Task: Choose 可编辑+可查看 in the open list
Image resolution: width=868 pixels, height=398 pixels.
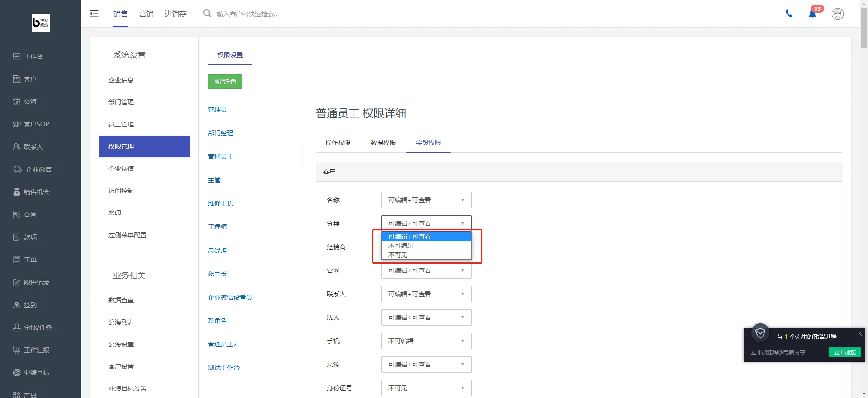Action: click(426, 237)
